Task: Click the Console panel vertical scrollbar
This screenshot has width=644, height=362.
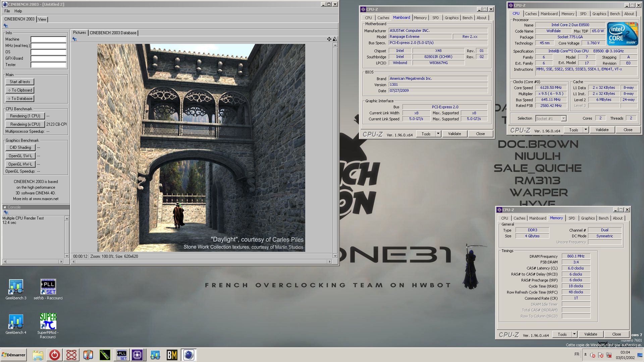Action: (67, 237)
